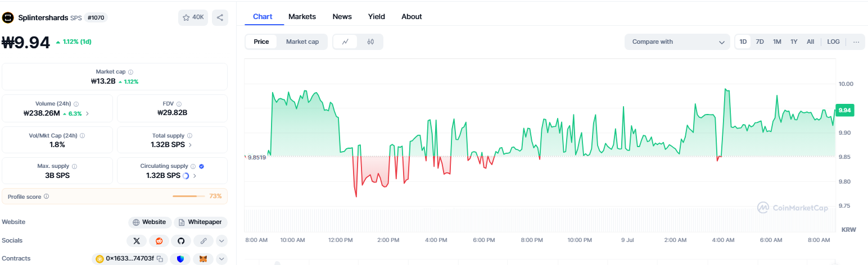Screen dimensions: 868x265
Task: Open the Yield tab
Action: click(x=377, y=17)
